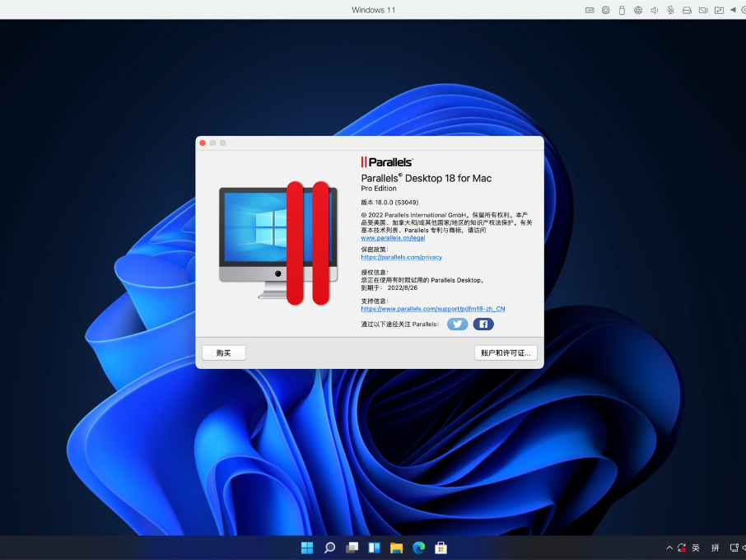The width and height of the screenshot is (746, 560).
Task: Expand hidden tray icons with the chevron
Action: click(669, 547)
